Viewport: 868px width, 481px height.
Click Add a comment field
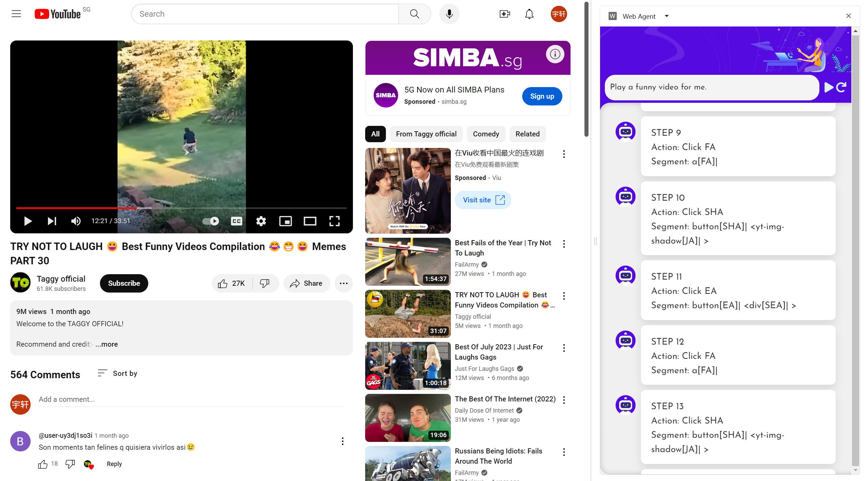[x=191, y=399]
